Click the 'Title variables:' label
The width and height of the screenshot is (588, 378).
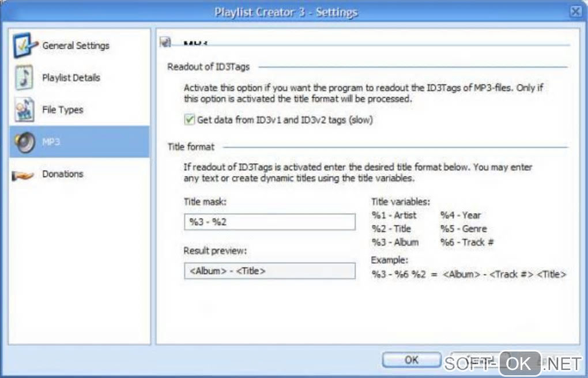[x=401, y=202]
